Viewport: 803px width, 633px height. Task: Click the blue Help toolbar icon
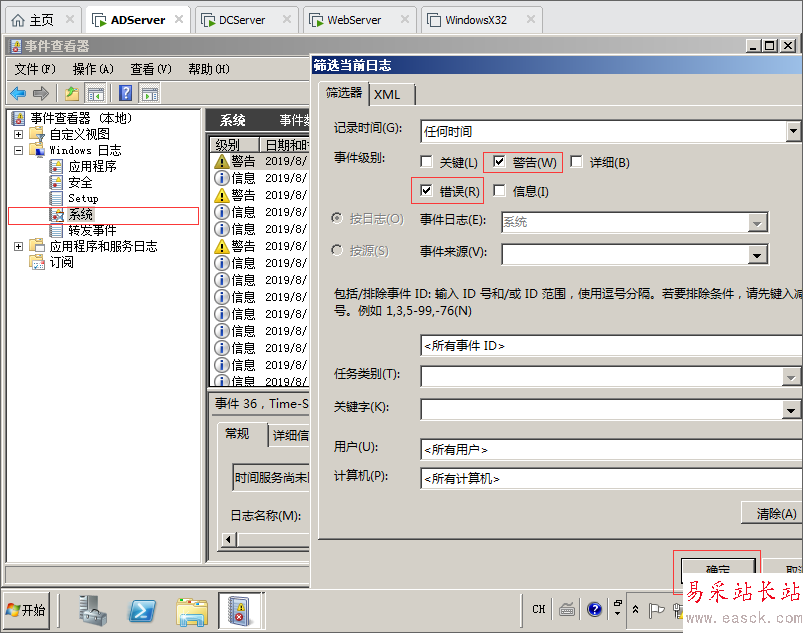click(125, 93)
